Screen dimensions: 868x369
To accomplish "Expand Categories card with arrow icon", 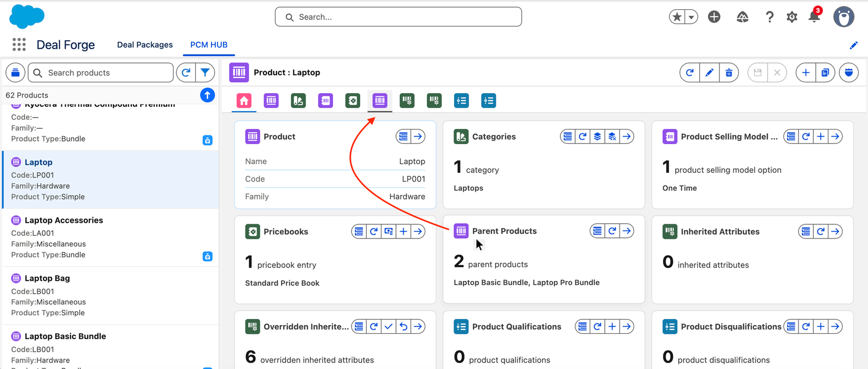I will pyautogui.click(x=627, y=137).
